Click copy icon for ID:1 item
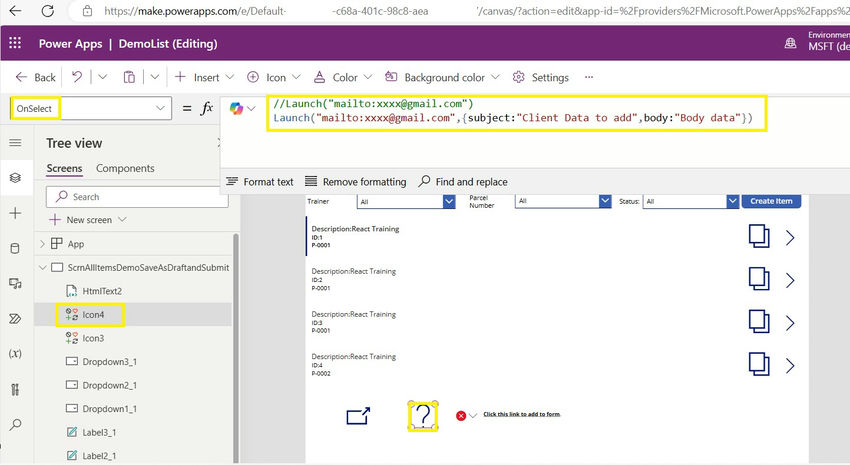 point(759,236)
